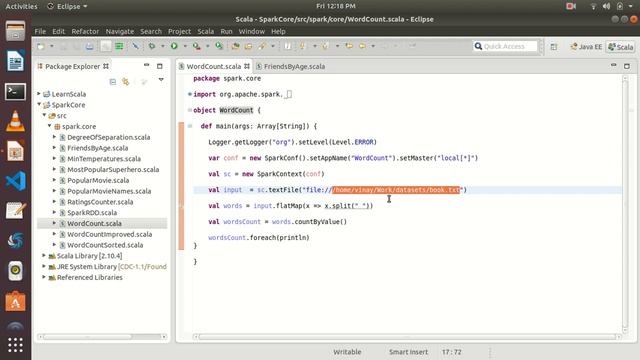The image size is (640, 360).
Task: Toggle Link with Editor in Package Explorer
Action: point(126,82)
